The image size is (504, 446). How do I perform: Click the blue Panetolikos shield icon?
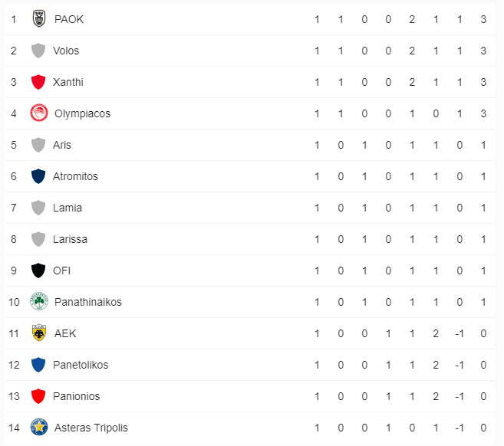pos(38,365)
